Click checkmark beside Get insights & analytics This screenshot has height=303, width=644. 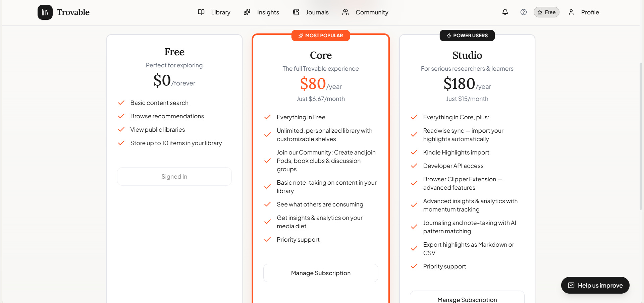[x=268, y=222]
